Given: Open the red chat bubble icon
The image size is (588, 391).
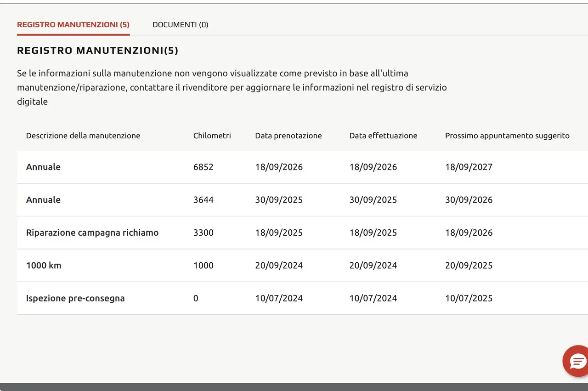Looking at the screenshot, I should pyautogui.click(x=576, y=361).
